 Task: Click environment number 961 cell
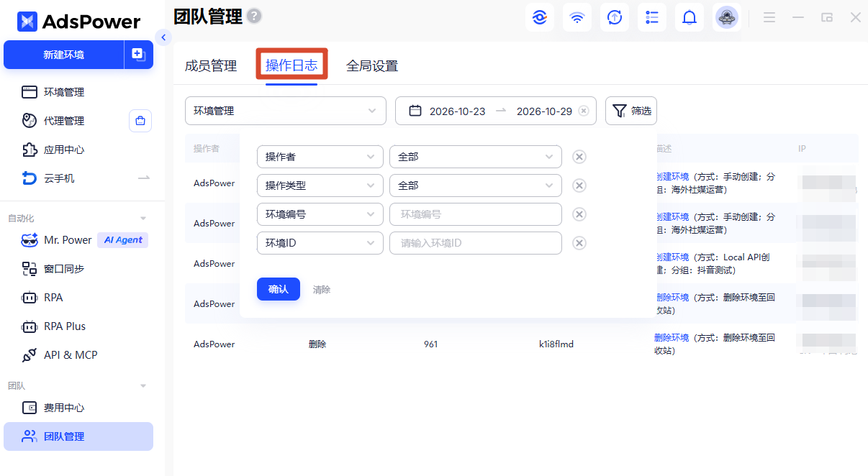point(430,344)
